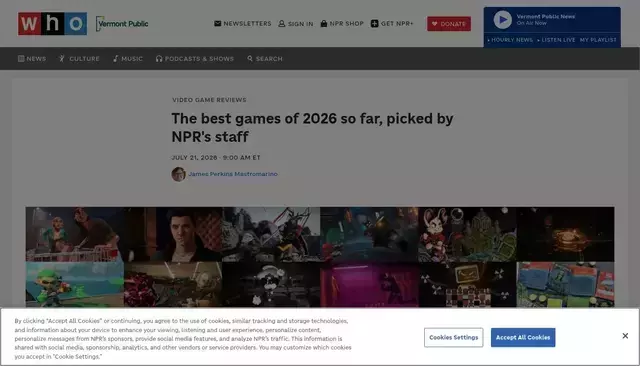Viewport: 640px width, 366px height.
Task: Click the Newsletters envelope icon
Action: pos(218,24)
